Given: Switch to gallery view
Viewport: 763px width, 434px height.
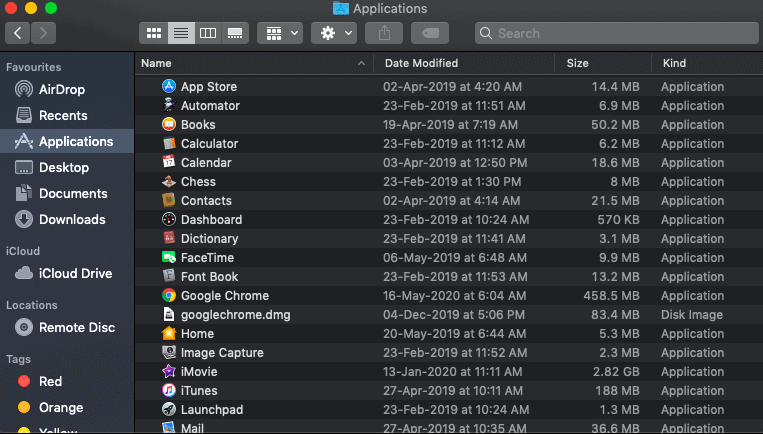Looking at the screenshot, I should [235, 33].
